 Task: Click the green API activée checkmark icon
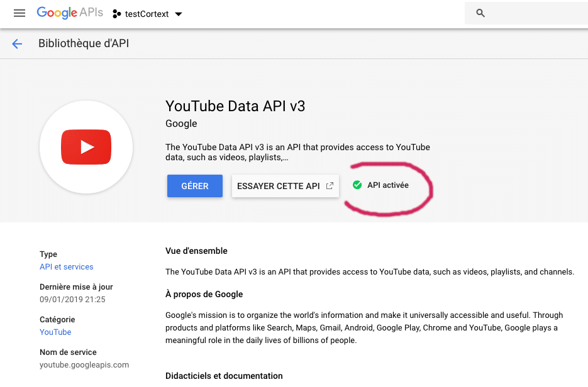coord(357,185)
